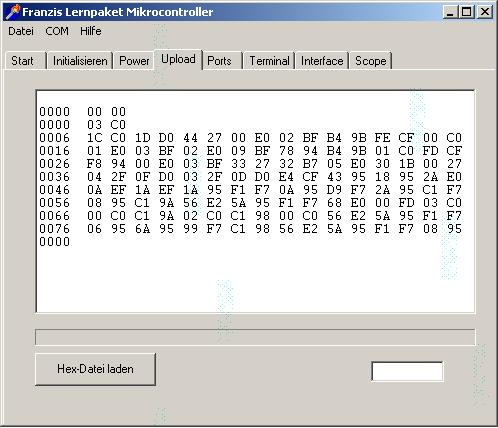Click byte 44 in row 0006
498x428 pixels.
190,138
